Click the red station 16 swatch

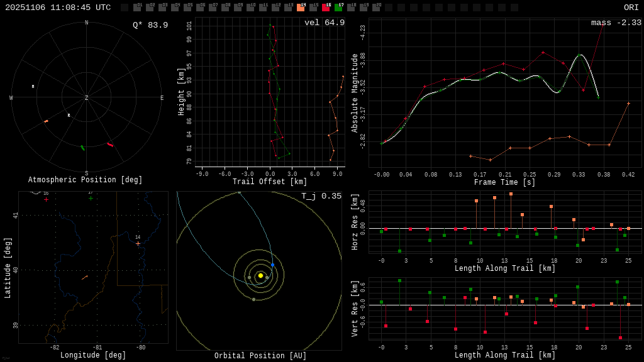click(326, 8)
